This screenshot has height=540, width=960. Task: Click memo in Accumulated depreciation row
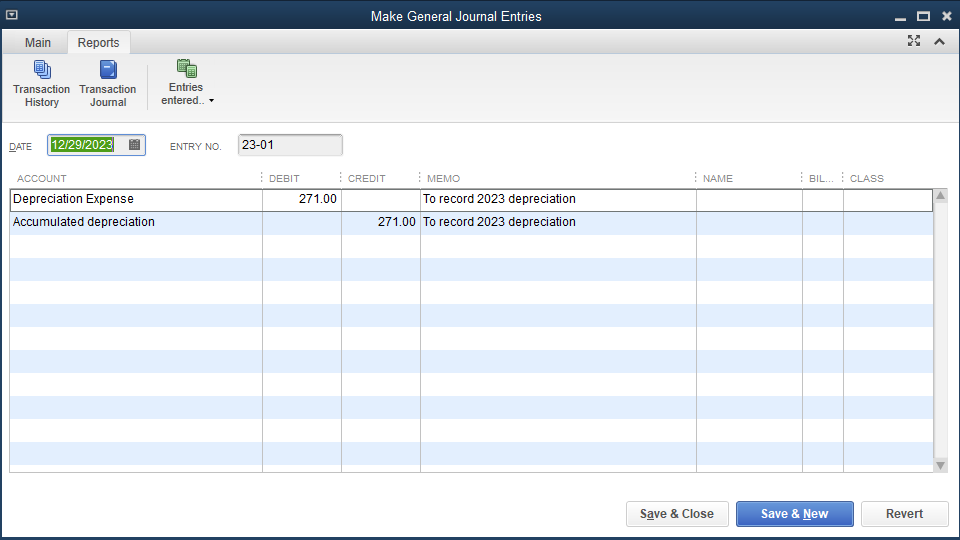[558, 222]
